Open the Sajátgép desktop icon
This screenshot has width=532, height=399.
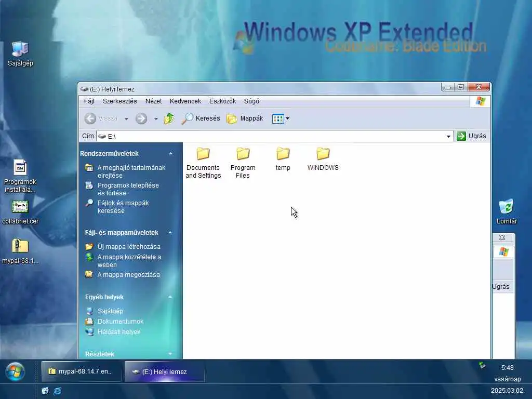[20, 54]
